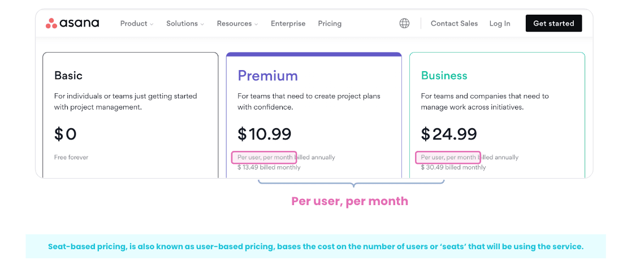Select the Premium plan heading
Image resolution: width=644 pixels, height=269 pixels.
click(267, 76)
